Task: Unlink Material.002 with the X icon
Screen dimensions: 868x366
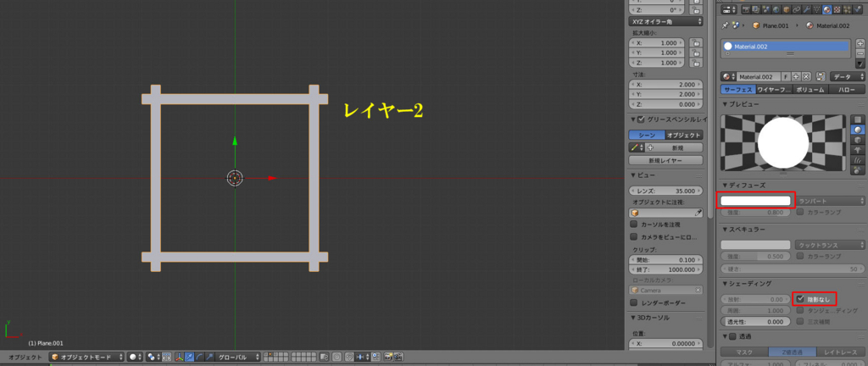Action: (806, 77)
